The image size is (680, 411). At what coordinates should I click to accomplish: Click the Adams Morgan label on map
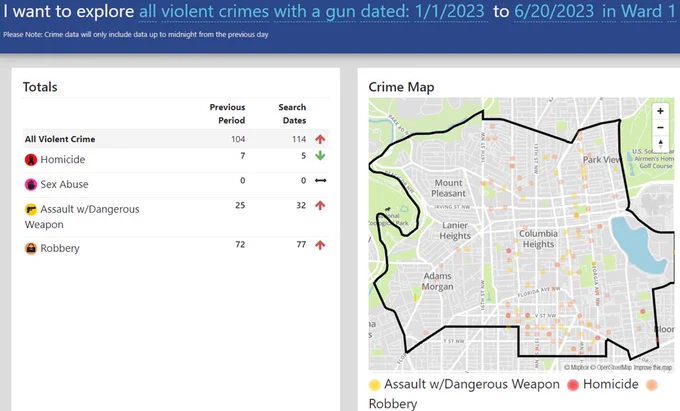[438, 281]
